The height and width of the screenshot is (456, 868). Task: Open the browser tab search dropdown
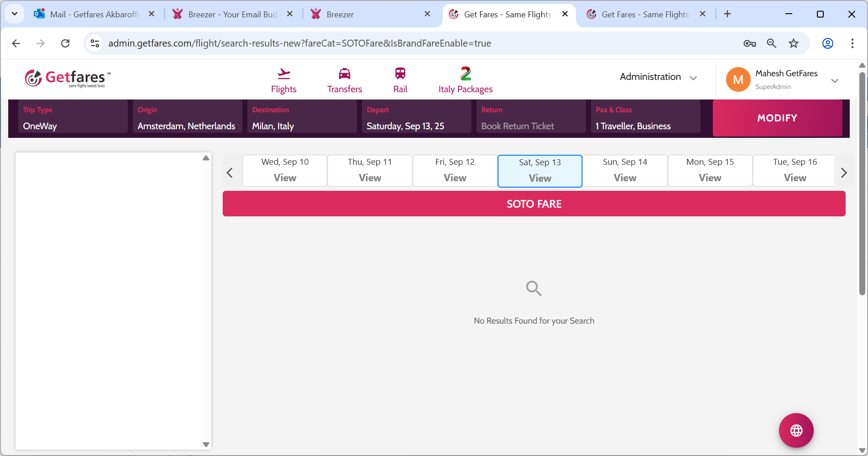[15, 14]
